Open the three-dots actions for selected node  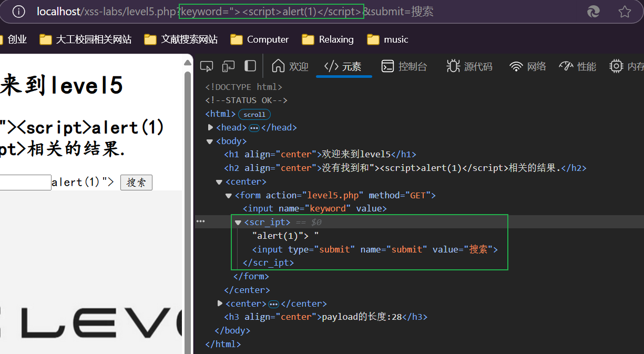(x=200, y=222)
